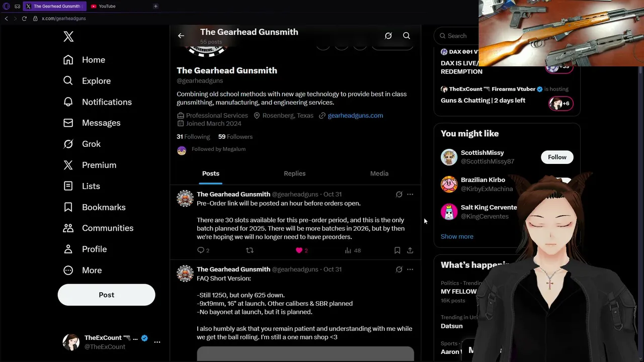Viewport: 644px width, 362px height.
Task: Click the Post button
Action: pos(106,295)
